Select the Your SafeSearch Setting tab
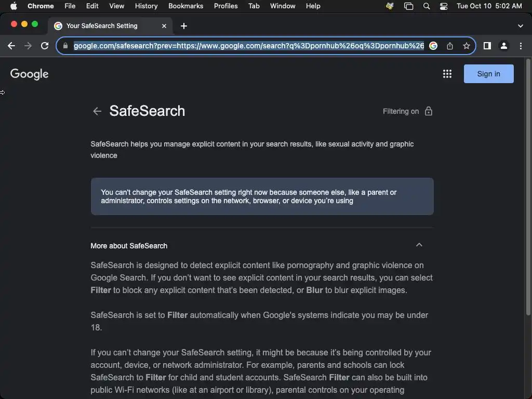Screen dimensions: 532x399 (110, 26)
